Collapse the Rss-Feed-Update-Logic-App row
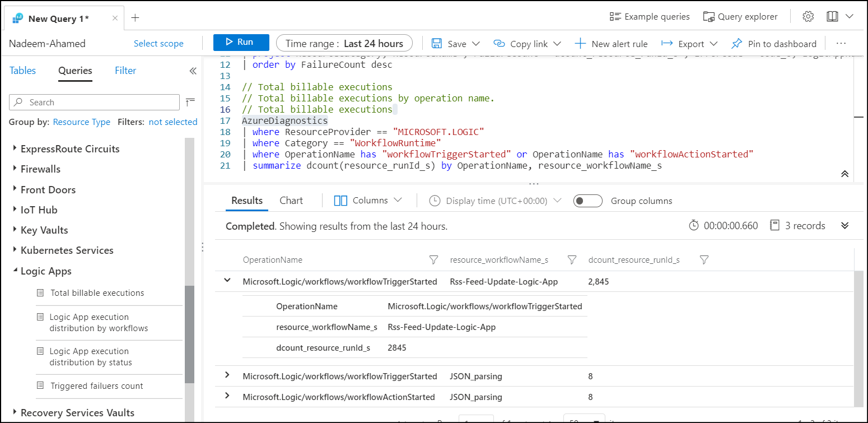Viewport: 868px width, 423px height. (x=227, y=281)
